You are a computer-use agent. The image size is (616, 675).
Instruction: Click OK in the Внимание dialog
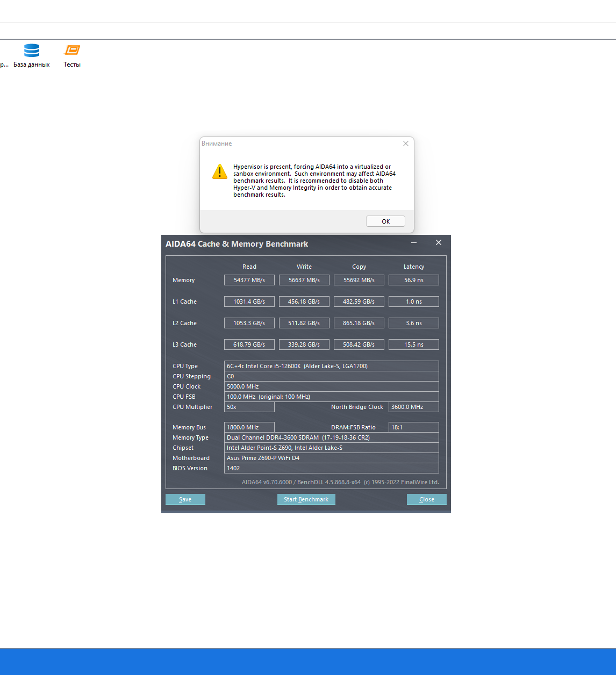[385, 221]
